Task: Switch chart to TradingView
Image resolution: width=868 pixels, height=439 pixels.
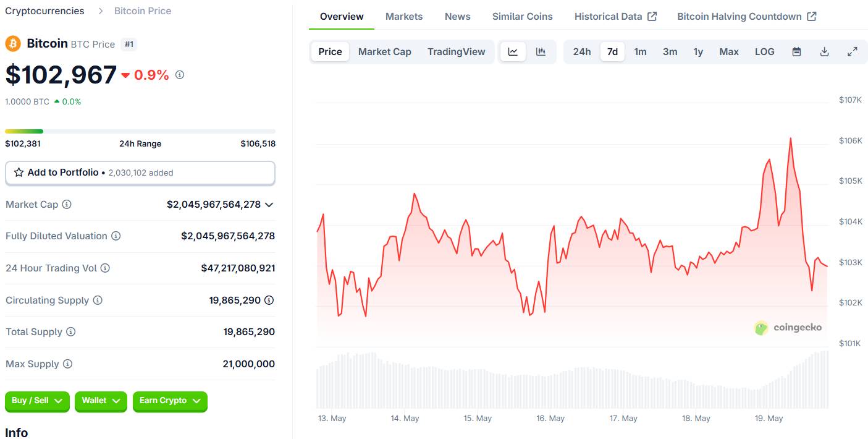Action: pyautogui.click(x=457, y=52)
